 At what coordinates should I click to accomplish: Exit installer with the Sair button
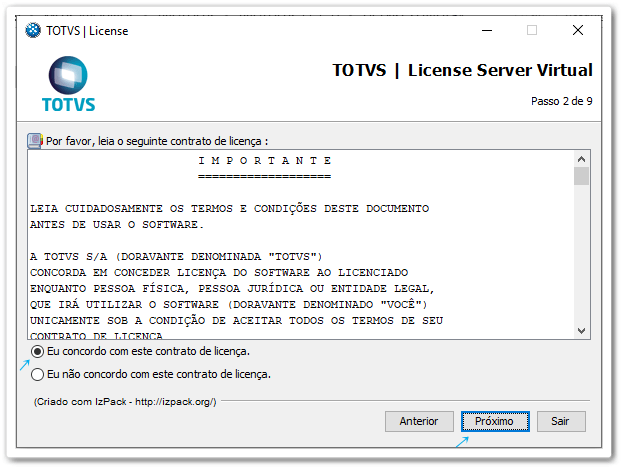[x=561, y=421]
